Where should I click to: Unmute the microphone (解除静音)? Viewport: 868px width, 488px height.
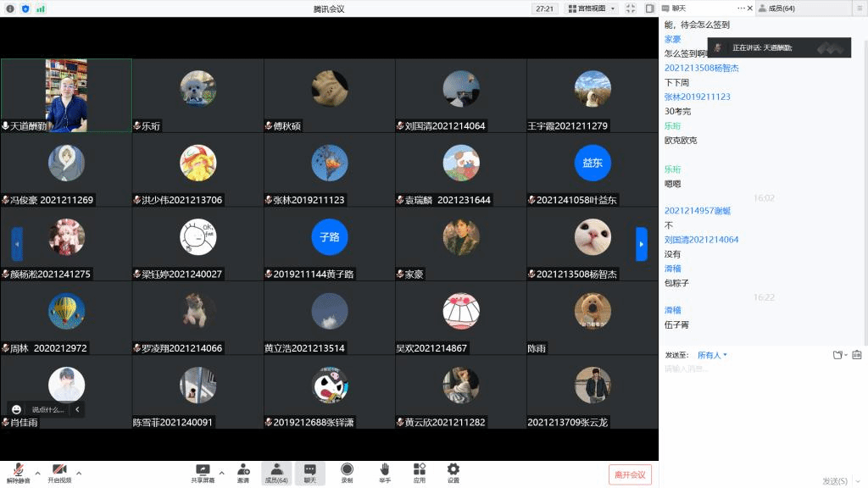[x=18, y=473]
